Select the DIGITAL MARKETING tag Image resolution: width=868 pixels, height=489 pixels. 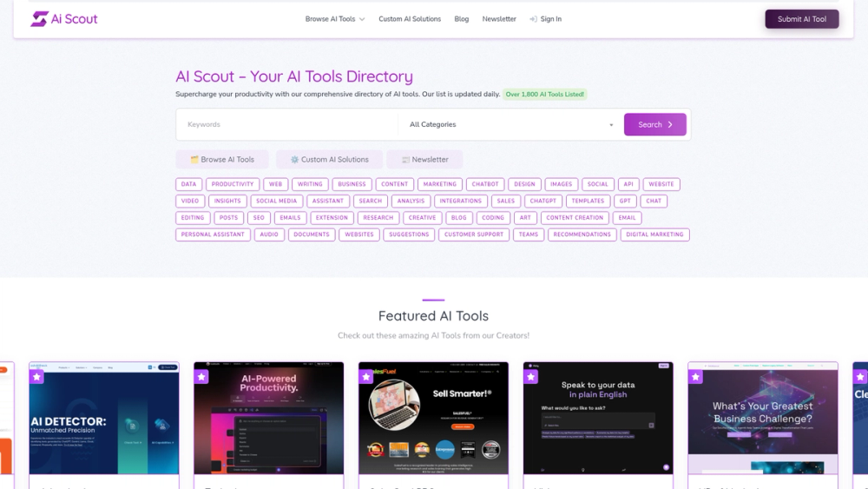(x=654, y=235)
